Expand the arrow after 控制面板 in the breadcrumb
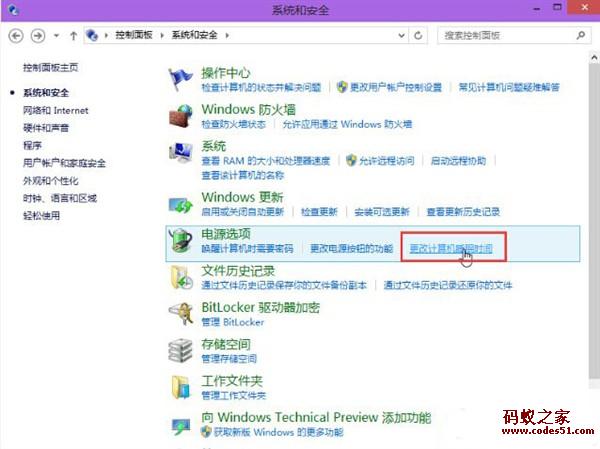The image size is (600, 449). pyautogui.click(x=162, y=36)
